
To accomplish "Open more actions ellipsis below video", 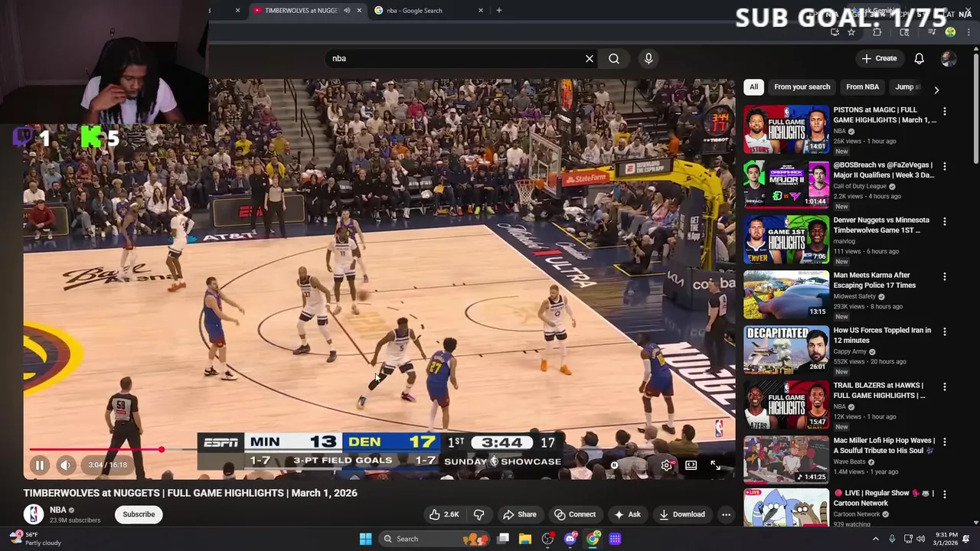I will pos(726,514).
